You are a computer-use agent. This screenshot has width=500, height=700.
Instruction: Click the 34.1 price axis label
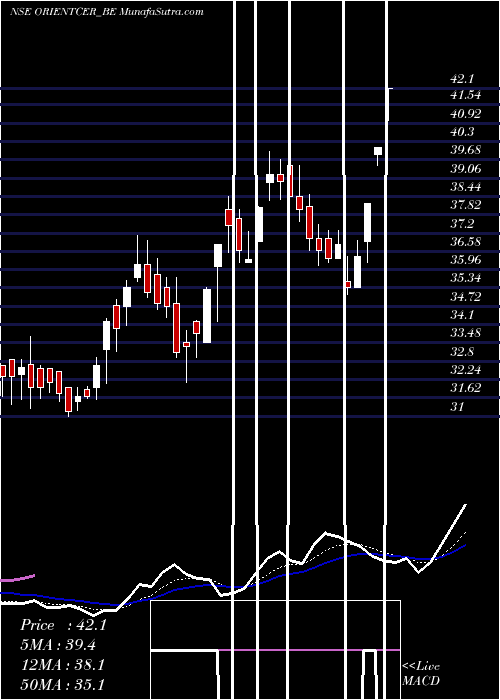pyautogui.click(x=462, y=315)
